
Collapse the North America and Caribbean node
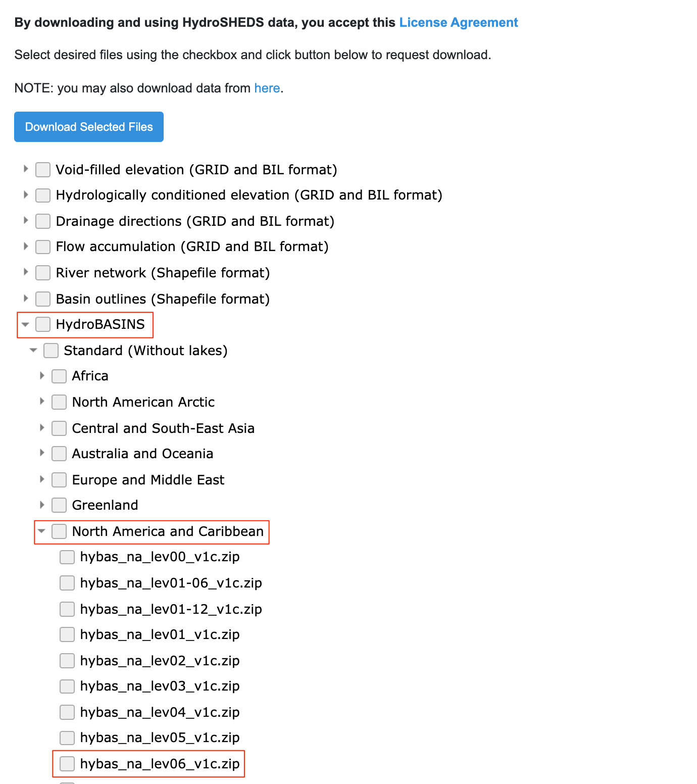(42, 531)
